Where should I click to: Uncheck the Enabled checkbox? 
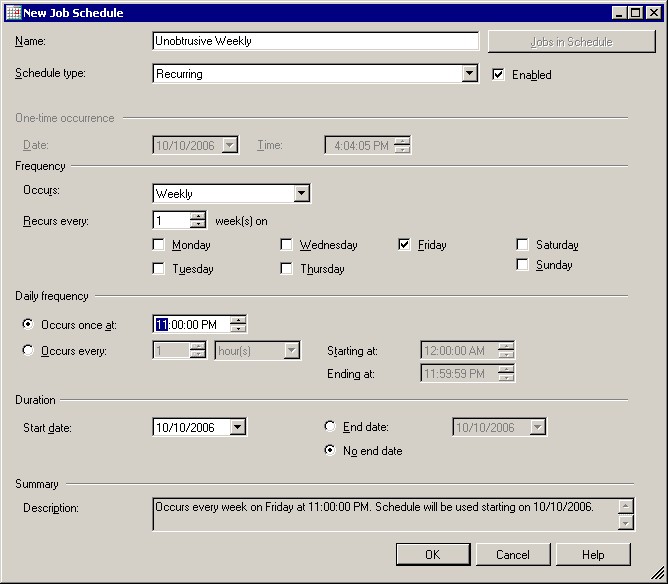click(x=499, y=74)
